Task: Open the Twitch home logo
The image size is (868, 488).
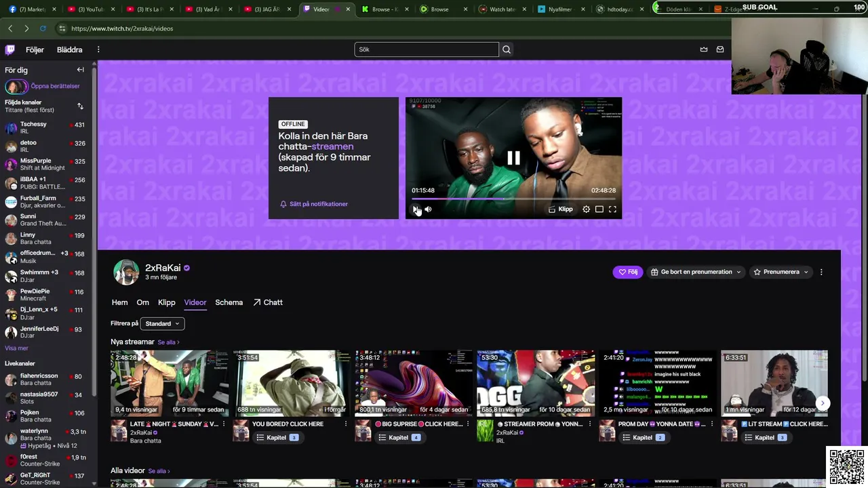Action: tap(10, 49)
